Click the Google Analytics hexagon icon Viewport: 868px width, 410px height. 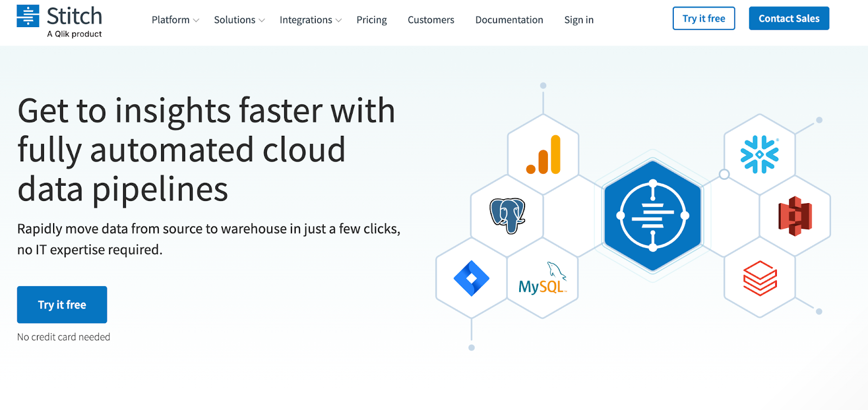(x=544, y=155)
